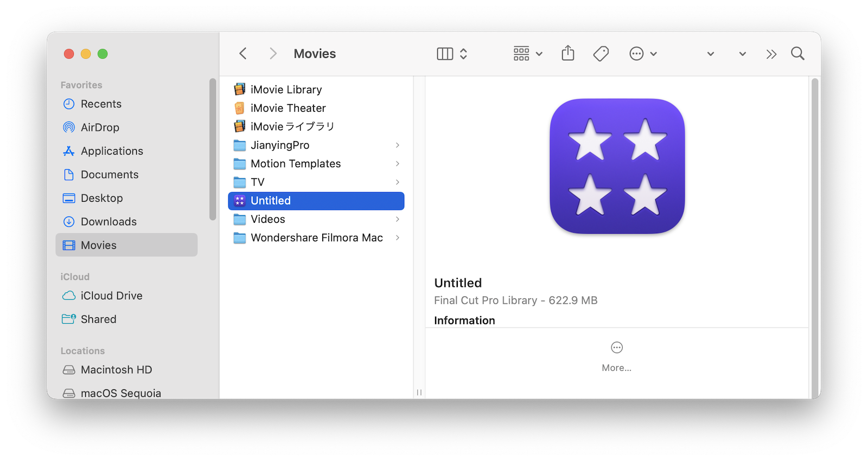Click the Search magnifier icon
Viewport: 868px width, 461px height.
click(797, 54)
